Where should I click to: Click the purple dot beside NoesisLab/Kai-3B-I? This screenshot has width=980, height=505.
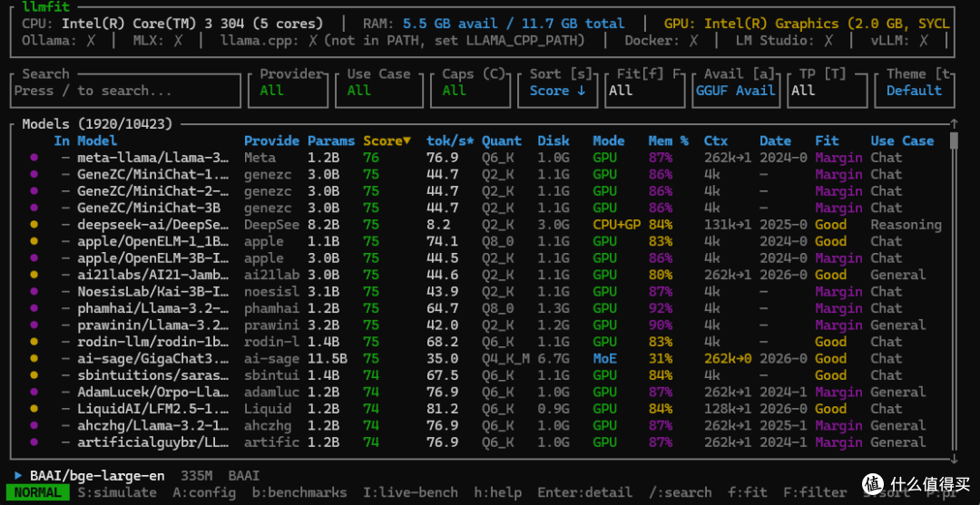coord(34,292)
